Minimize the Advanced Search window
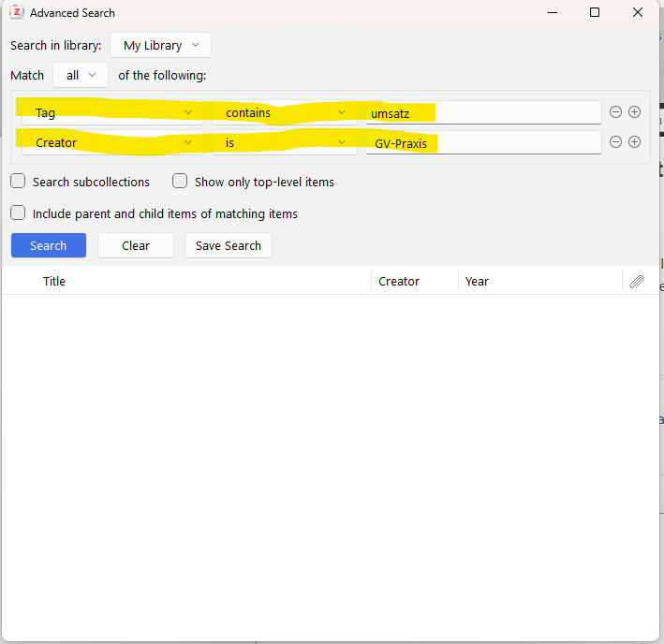The image size is (664, 644). tap(553, 12)
